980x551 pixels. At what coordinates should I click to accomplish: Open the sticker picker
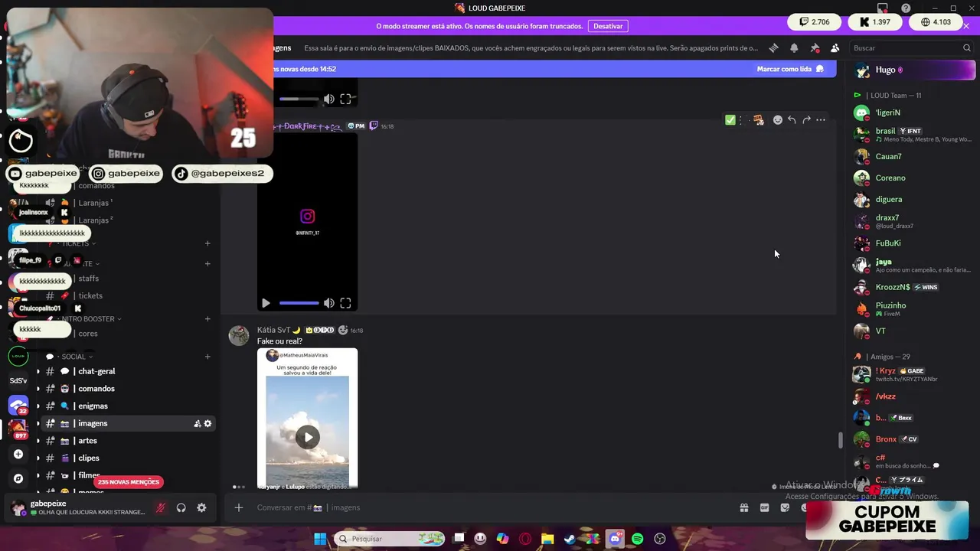coord(785,507)
